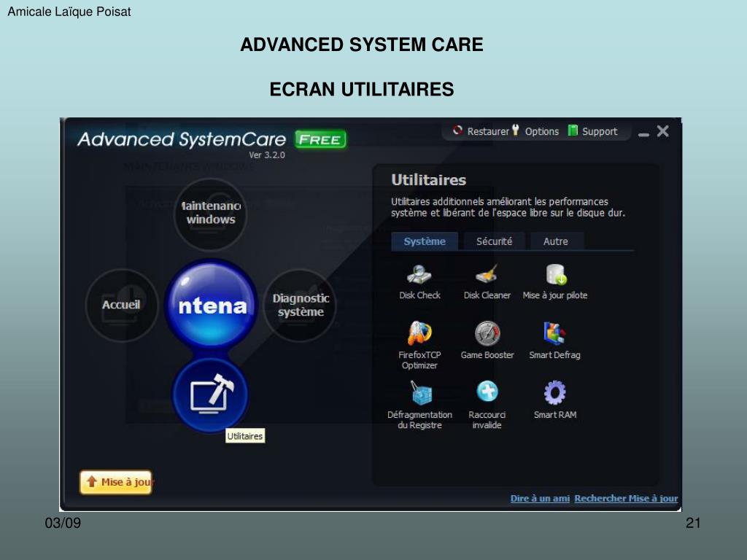Close the Advanced SystemCare window

click(x=662, y=131)
